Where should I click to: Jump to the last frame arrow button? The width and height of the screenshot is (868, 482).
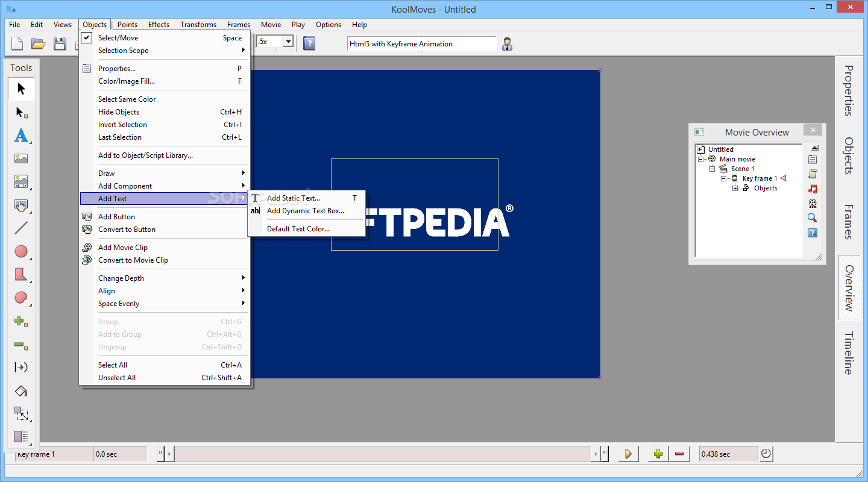(605, 454)
